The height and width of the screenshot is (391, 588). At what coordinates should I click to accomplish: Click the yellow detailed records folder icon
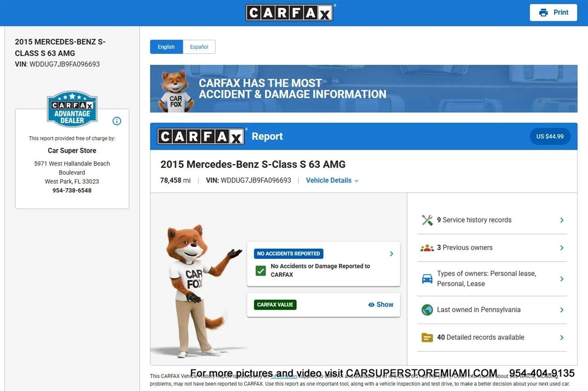coord(427,337)
